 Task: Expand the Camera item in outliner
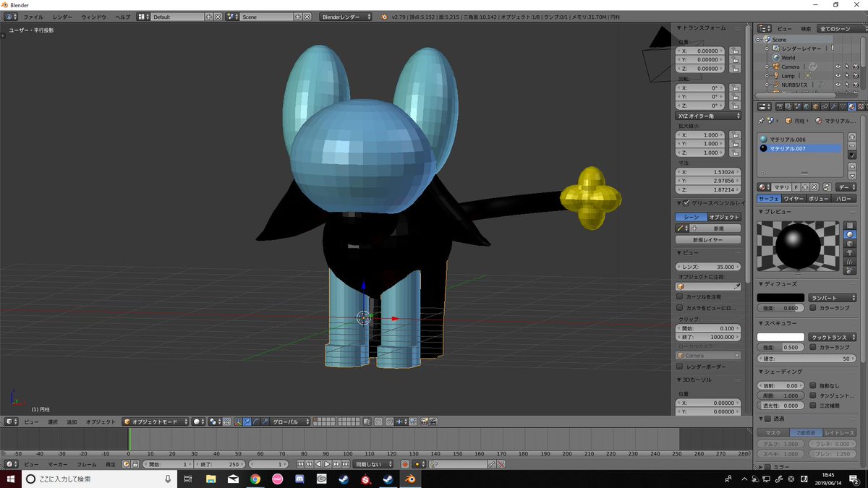[x=767, y=67]
